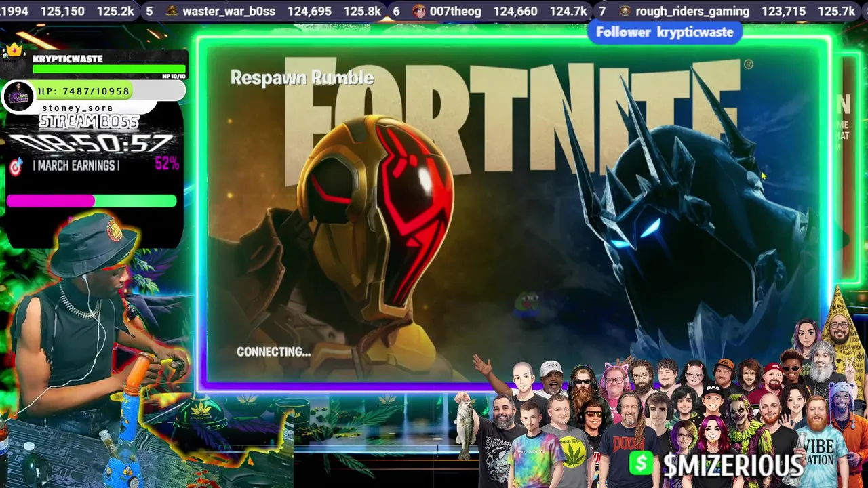The width and height of the screenshot is (868, 488).
Task: Click the HP 10/10 text
Action: (174, 76)
